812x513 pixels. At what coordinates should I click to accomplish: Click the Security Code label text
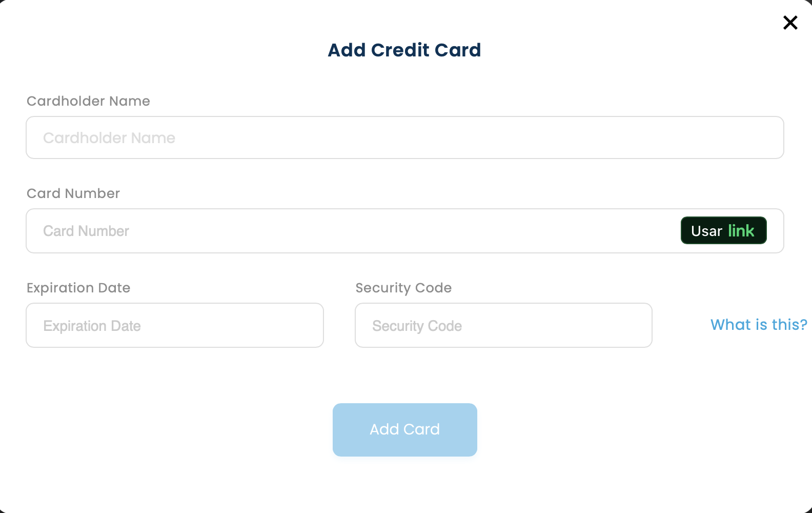(403, 288)
